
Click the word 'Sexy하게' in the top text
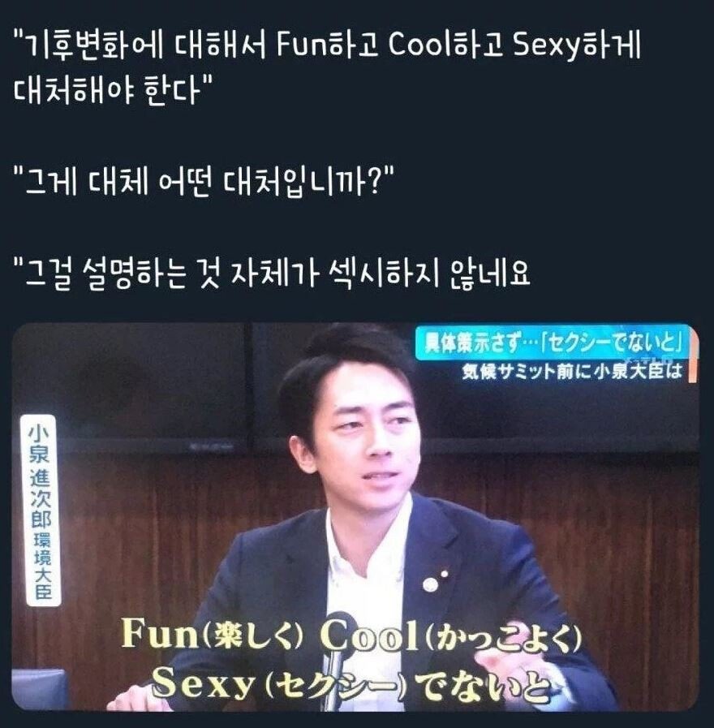click(577, 47)
